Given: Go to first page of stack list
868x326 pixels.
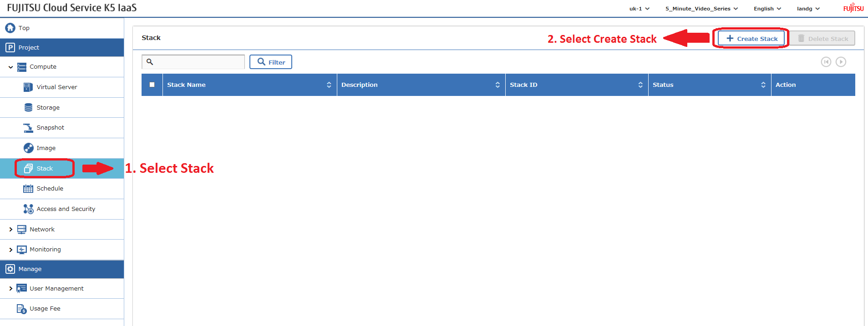Looking at the screenshot, I should pyautogui.click(x=826, y=62).
